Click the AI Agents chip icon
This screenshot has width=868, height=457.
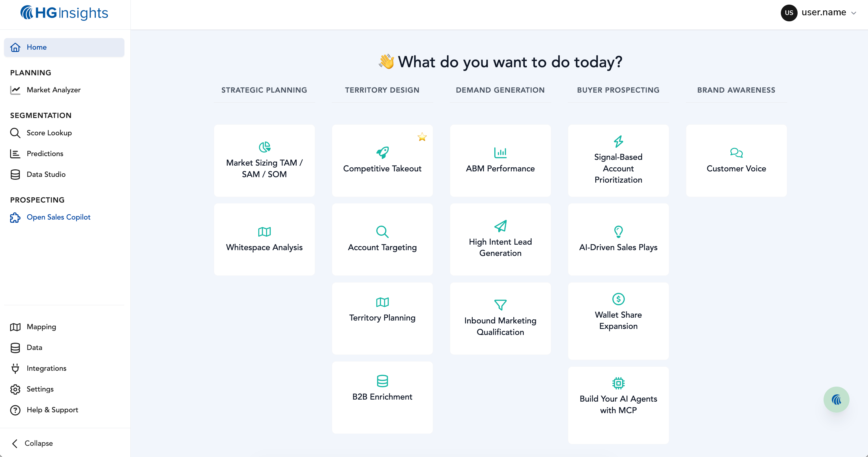click(618, 383)
